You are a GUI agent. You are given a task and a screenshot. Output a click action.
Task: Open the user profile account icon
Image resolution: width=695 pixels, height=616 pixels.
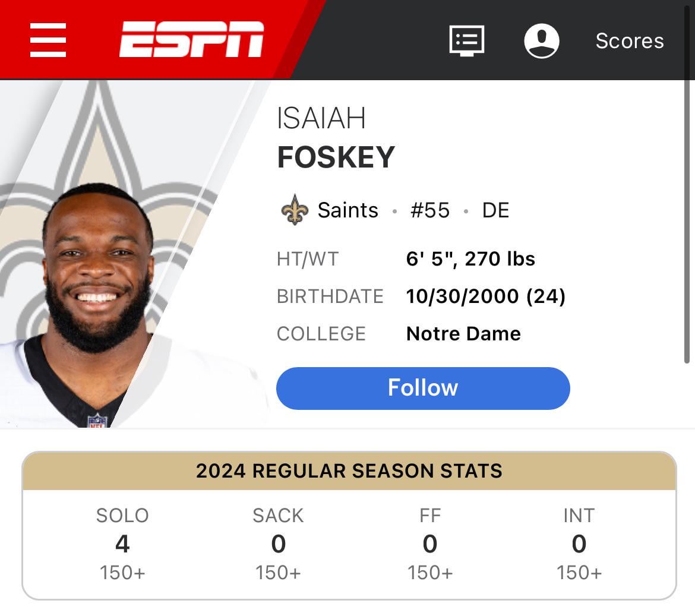point(541,40)
